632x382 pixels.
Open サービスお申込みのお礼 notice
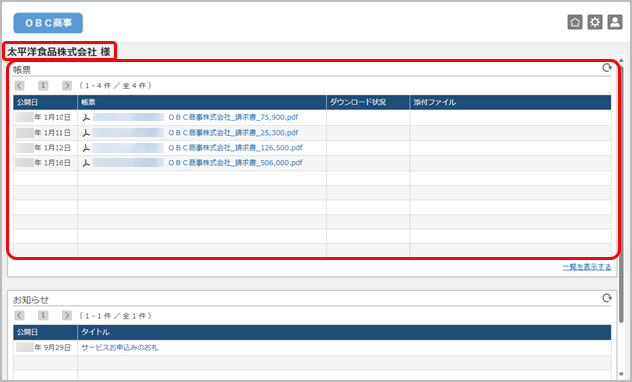click(120, 347)
